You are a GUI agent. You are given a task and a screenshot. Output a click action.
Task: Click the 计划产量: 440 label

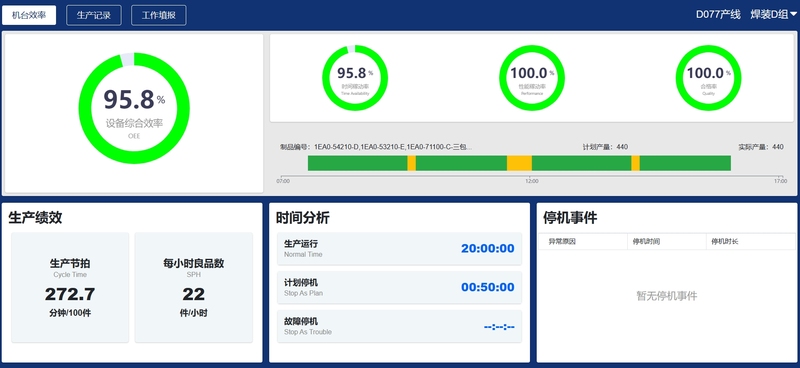pos(605,147)
